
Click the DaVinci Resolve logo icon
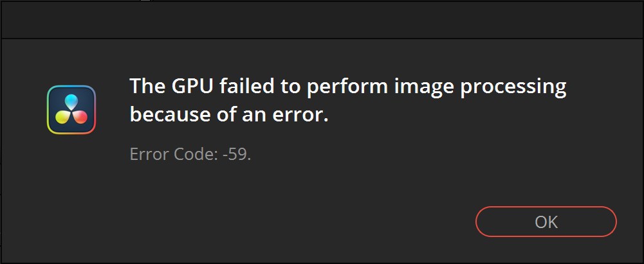point(71,109)
